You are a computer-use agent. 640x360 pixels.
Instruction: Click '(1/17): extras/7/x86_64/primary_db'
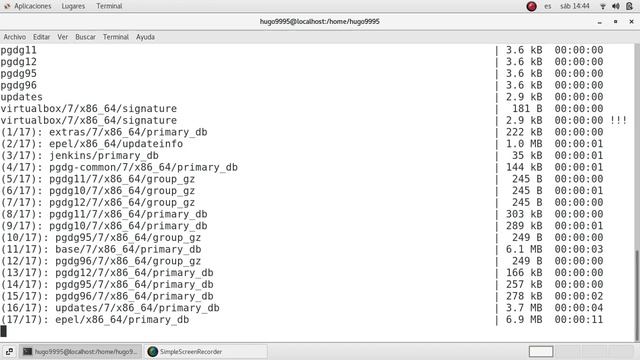click(104, 132)
